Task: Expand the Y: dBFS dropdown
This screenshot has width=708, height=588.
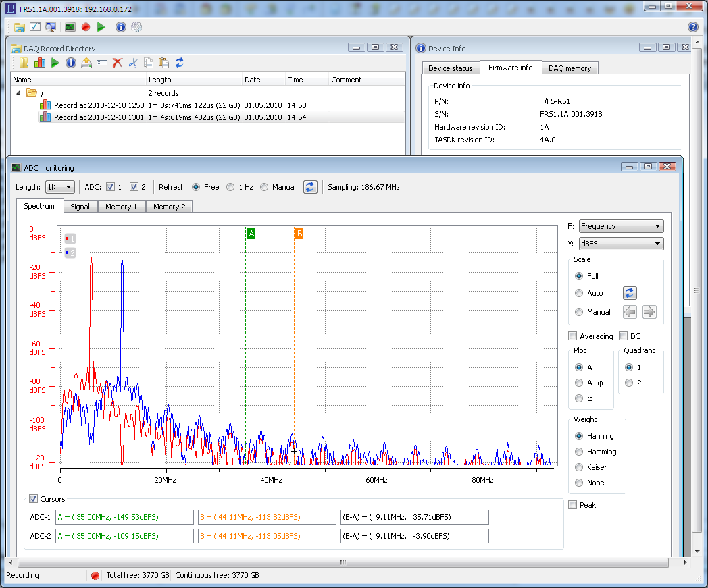Action: [x=621, y=244]
